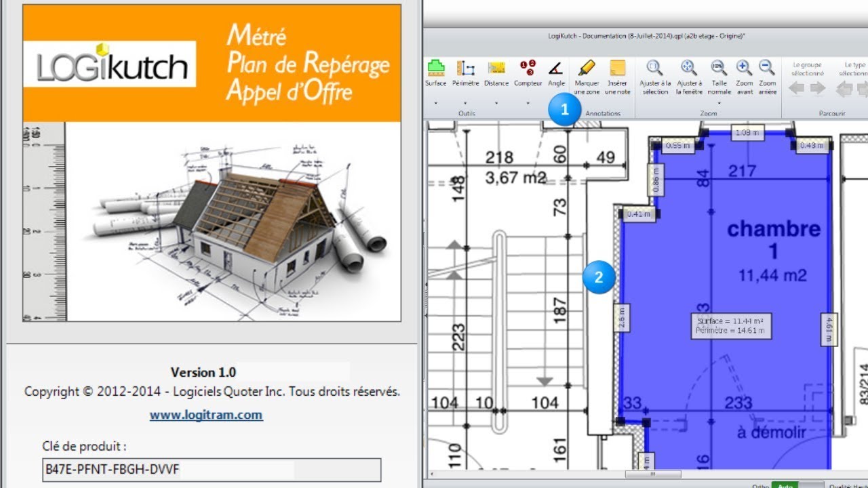Go to previous item of selected type
This screenshot has height=488, width=868.
[844, 88]
